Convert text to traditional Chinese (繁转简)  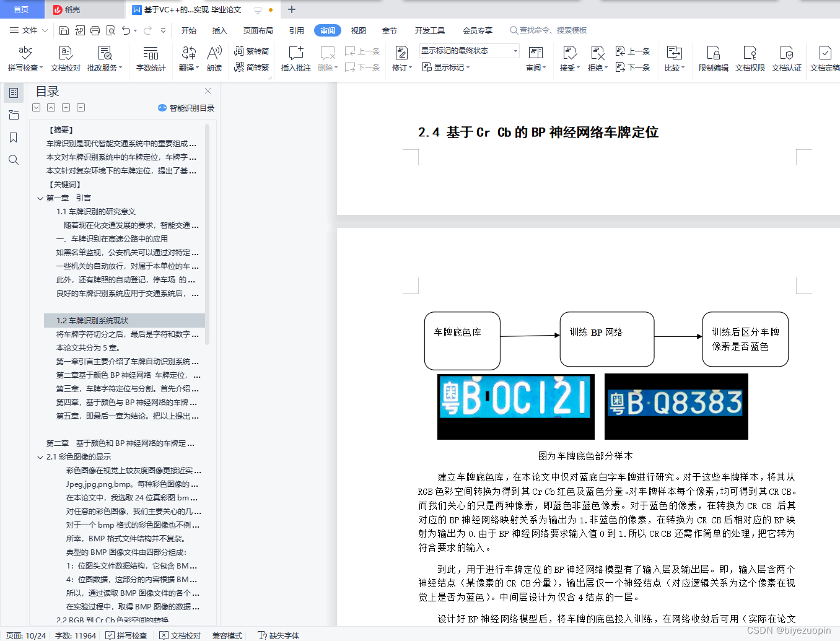[x=252, y=51]
